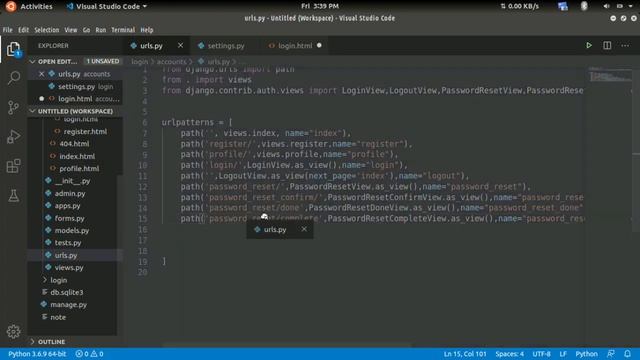This screenshot has height=360, width=640.
Task: Run Python file with play icon
Action: 589,45
